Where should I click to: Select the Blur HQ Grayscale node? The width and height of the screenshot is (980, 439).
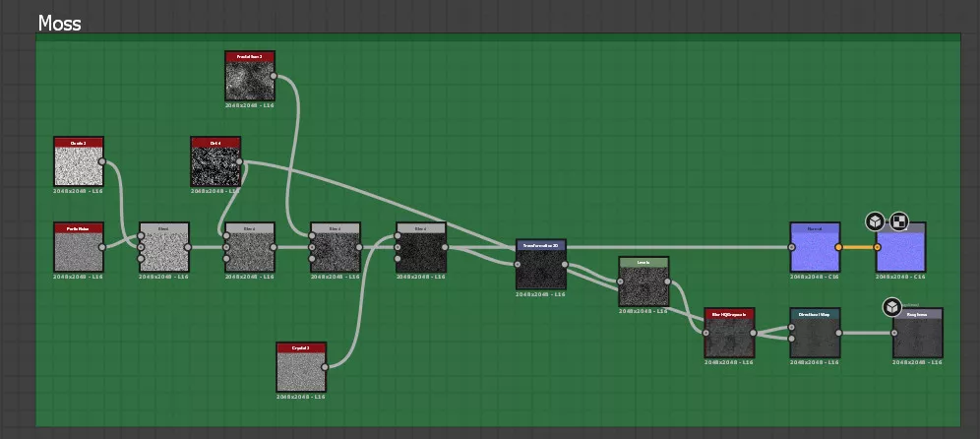click(x=729, y=333)
